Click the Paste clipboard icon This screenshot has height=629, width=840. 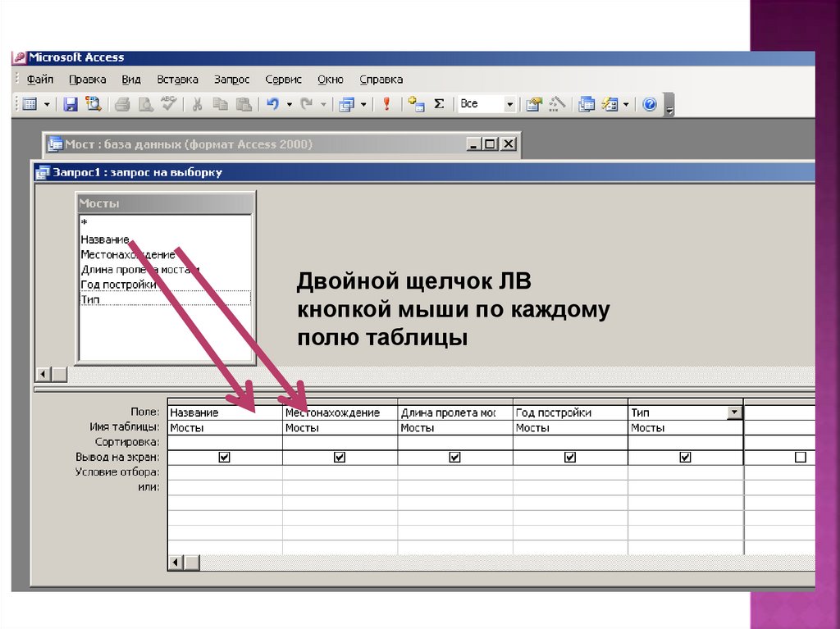[244, 104]
